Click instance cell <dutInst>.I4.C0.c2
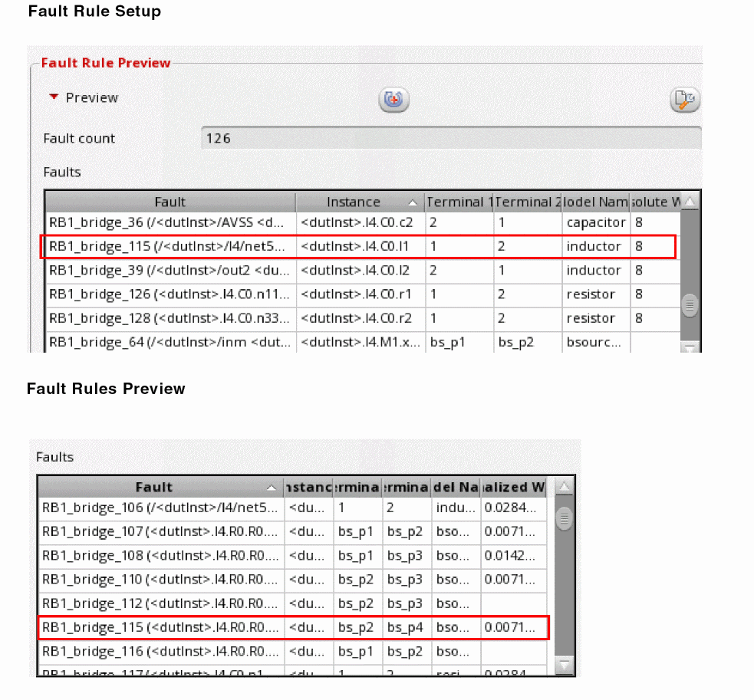754x700 pixels. 361,222
